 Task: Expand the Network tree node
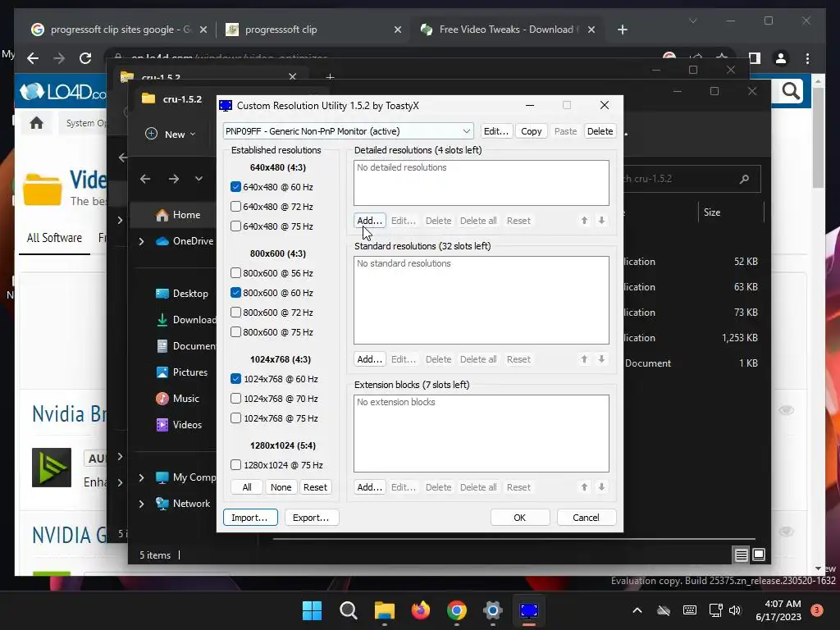(141, 504)
